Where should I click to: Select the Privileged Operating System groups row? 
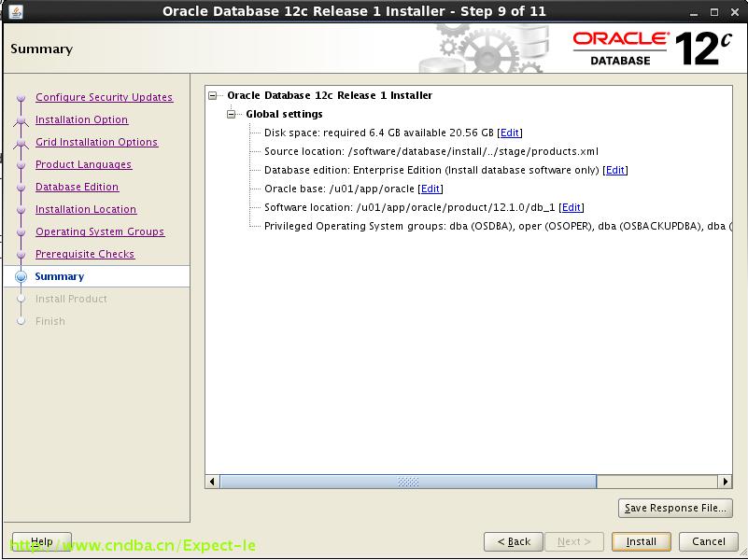[498, 226]
